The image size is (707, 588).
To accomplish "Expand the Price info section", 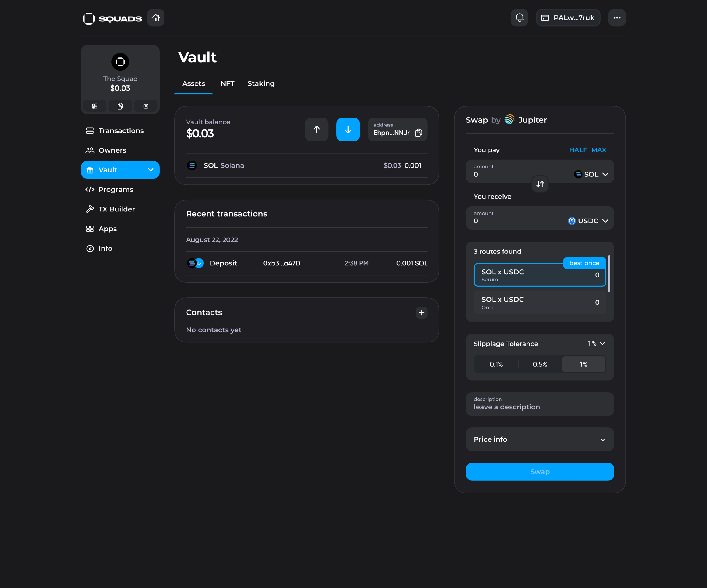I will (539, 439).
